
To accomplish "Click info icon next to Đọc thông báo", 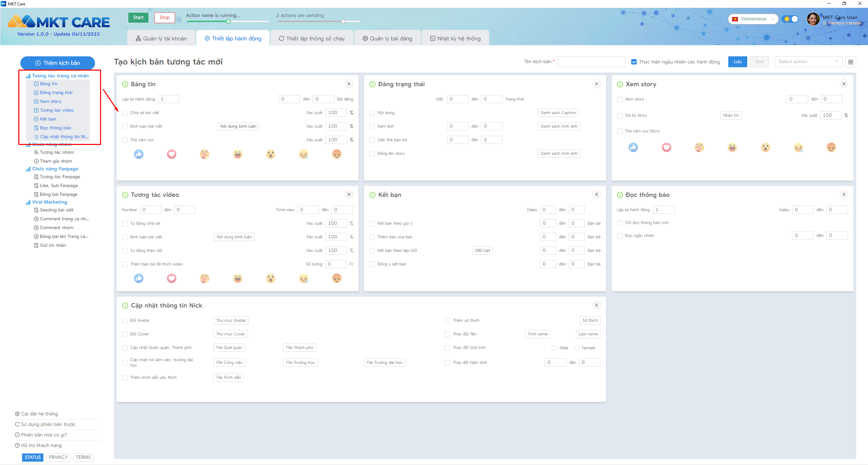I will point(620,195).
